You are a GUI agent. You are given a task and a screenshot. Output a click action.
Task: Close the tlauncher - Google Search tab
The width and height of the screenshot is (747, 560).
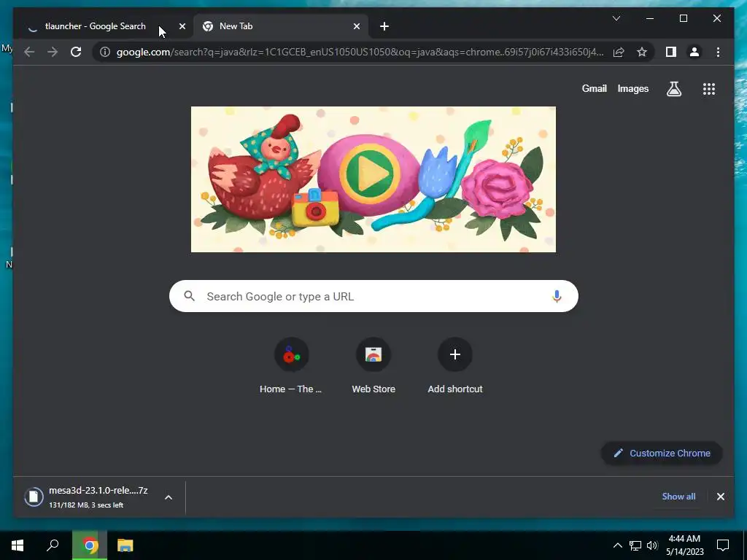pos(182,26)
